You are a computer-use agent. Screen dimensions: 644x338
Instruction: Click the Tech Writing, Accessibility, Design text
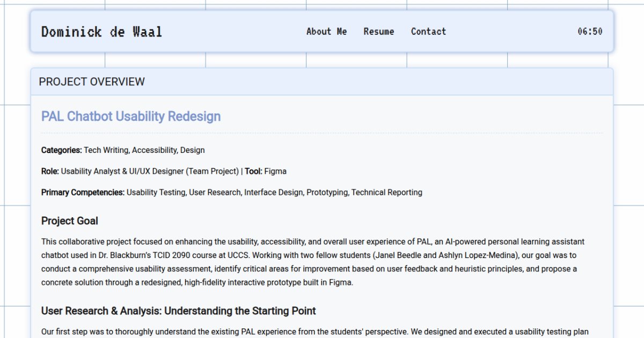click(144, 150)
